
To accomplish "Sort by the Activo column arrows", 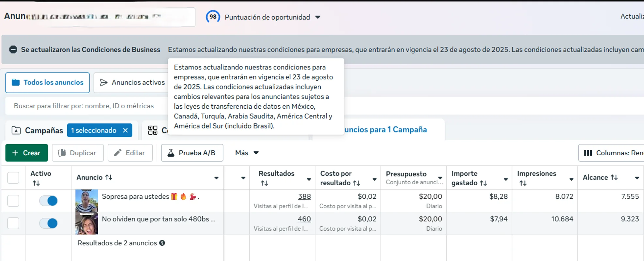I will click(x=36, y=183).
